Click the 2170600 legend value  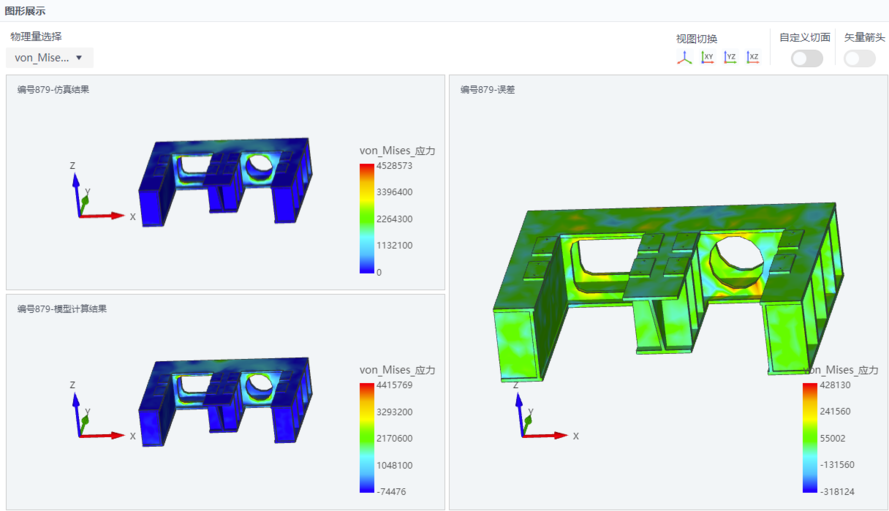[x=394, y=438]
